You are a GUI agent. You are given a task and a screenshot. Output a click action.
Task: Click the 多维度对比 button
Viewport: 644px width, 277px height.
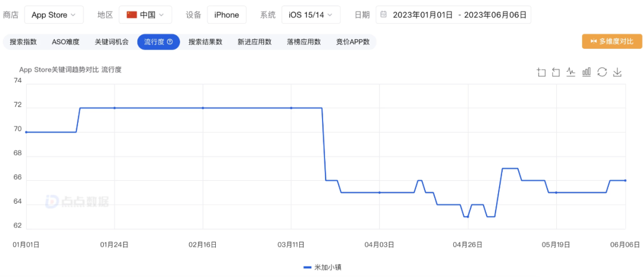(612, 41)
